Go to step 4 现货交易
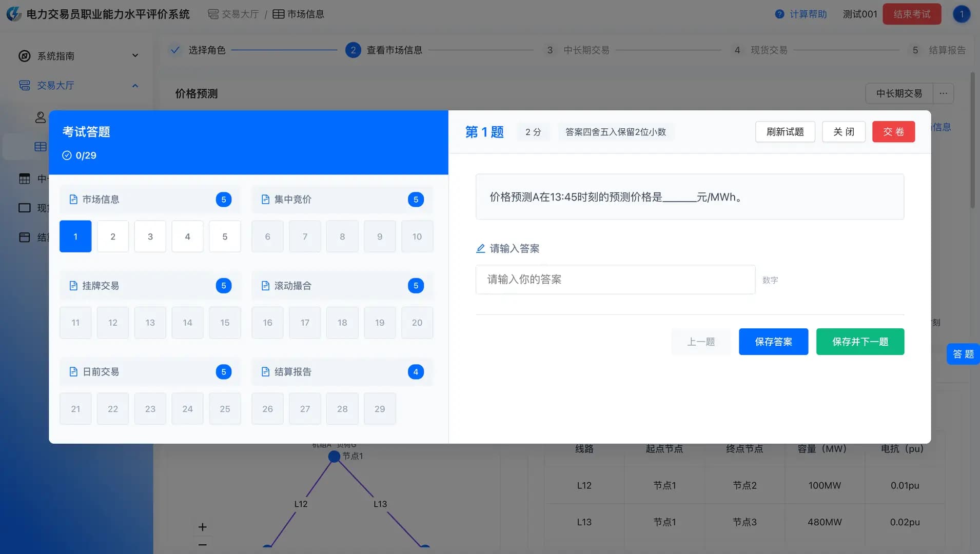The image size is (980, 554). tap(761, 50)
